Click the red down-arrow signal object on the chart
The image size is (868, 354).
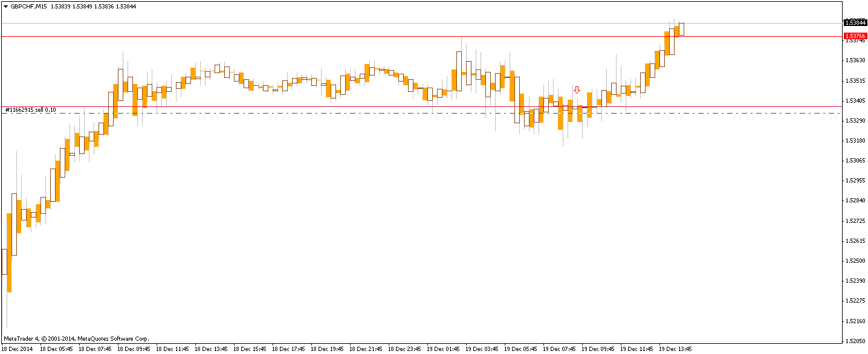[x=577, y=90]
